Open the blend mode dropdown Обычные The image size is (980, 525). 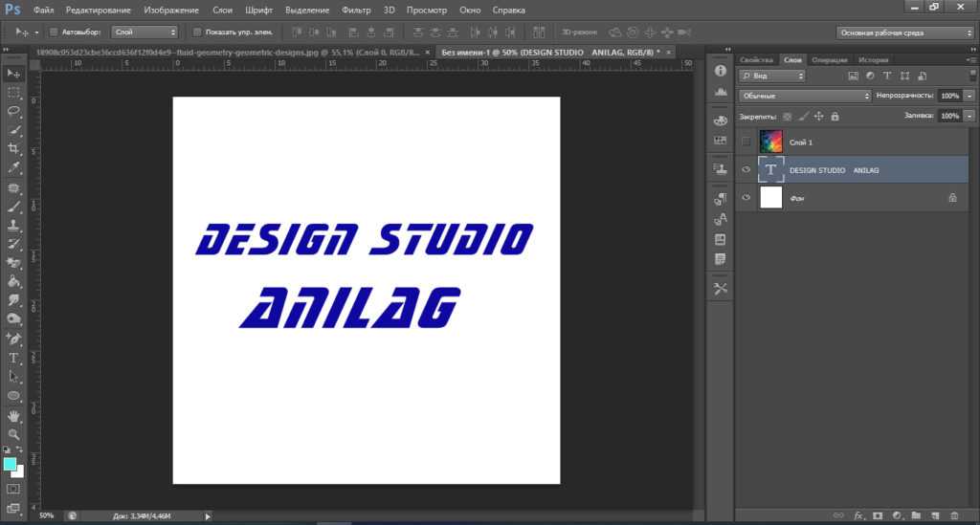tap(804, 96)
